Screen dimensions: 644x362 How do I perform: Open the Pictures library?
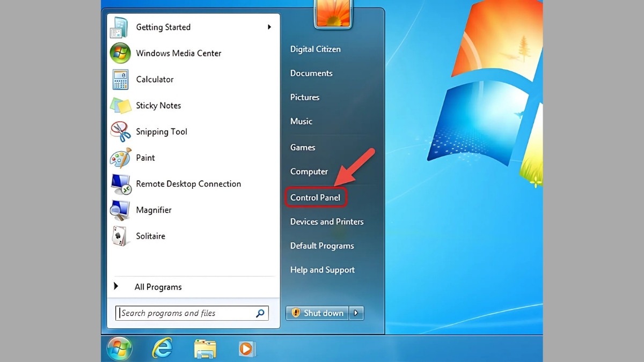[305, 97]
